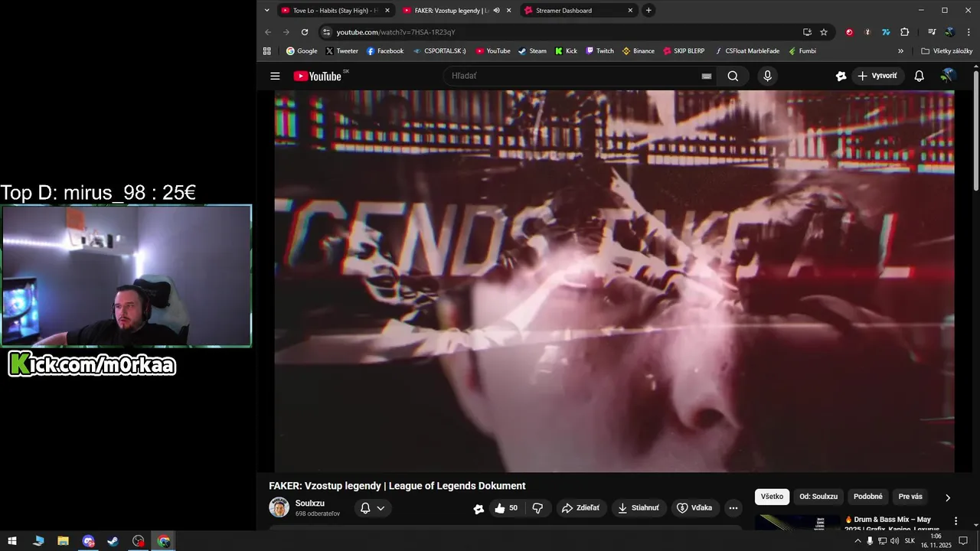Click the Stiahnuť download button
This screenshot has width=980, height=551.
coord(639,508)
